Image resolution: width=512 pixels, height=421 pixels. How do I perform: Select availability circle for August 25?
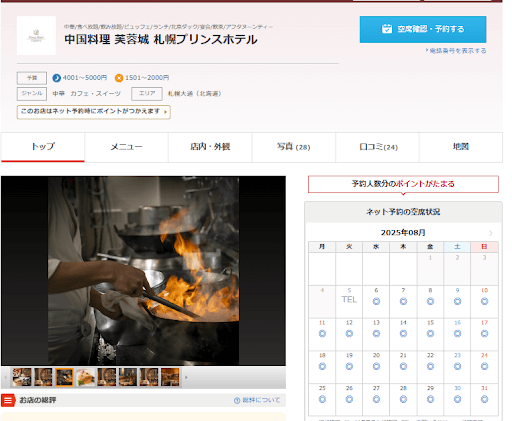(322, 399)
